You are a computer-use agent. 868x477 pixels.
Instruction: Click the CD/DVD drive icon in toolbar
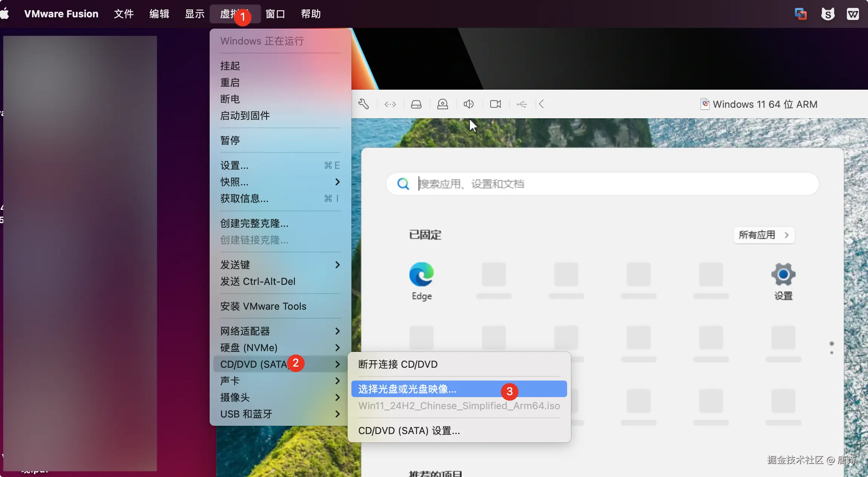coord(443,104)
